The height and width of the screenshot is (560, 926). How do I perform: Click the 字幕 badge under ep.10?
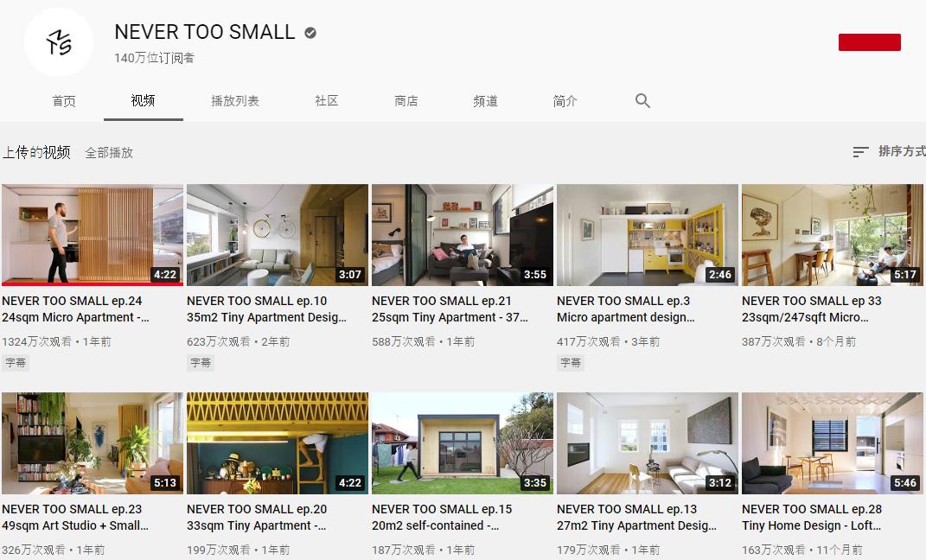click(x=201, y=362)
